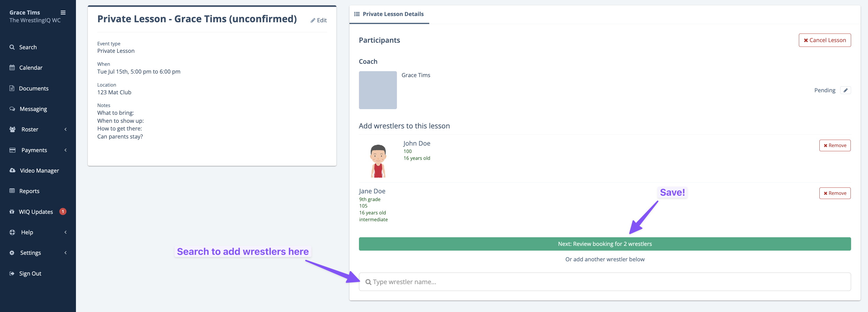Click the Or add another wrestler below text
868x312 pixels.
click(605, 260)
